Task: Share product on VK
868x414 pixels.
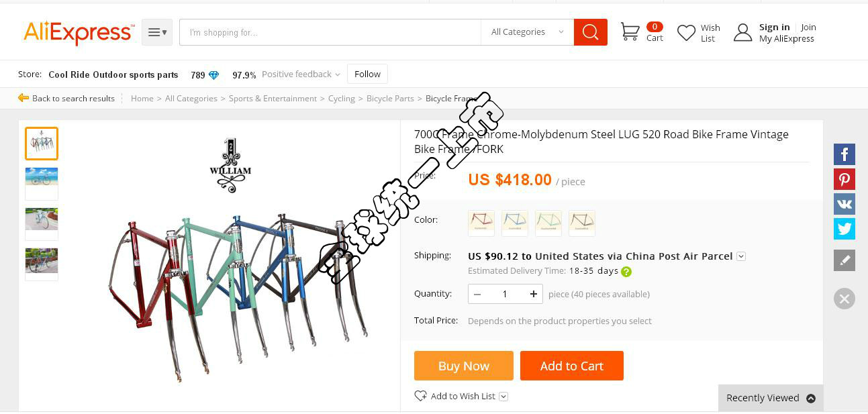Action: pyautogui.click(x=845, y=204)
